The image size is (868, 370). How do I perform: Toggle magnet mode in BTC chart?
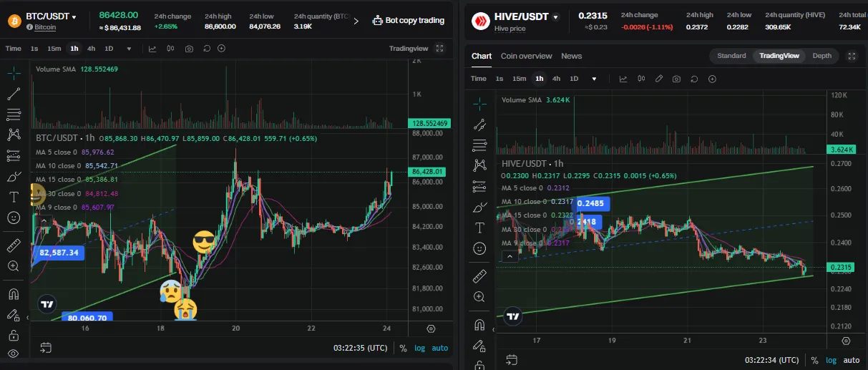click(x=14, y=293)
